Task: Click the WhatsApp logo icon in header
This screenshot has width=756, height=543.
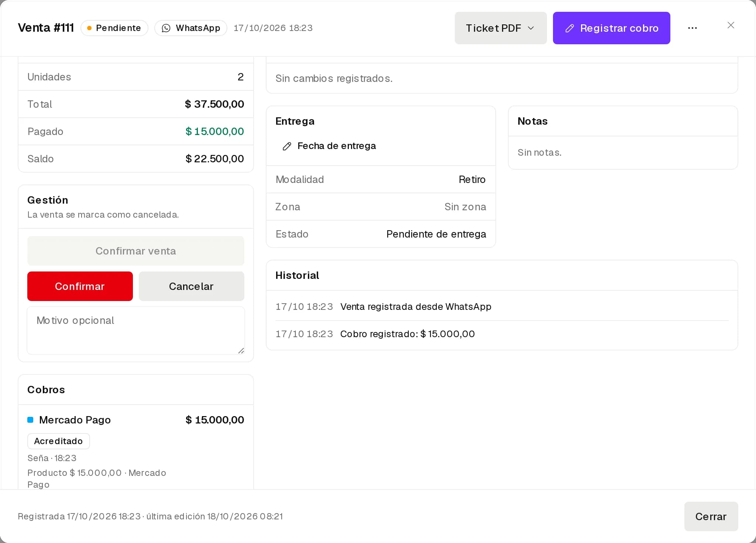Action: [x=166, y=28]
